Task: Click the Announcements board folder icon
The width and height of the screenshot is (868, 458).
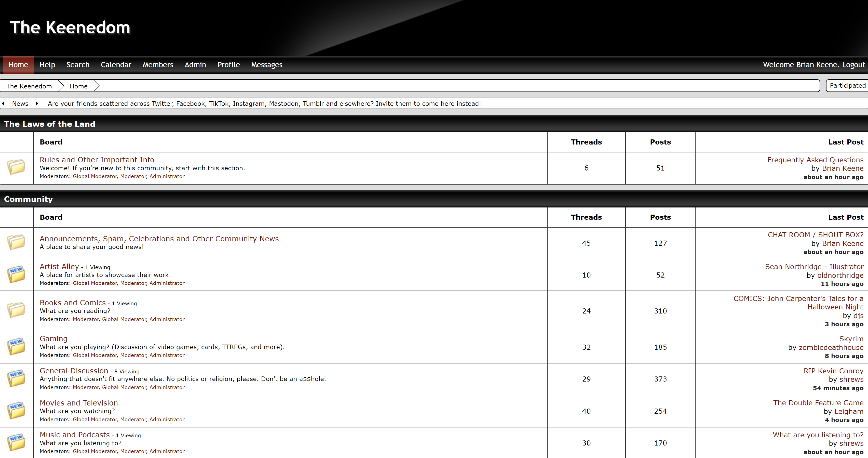Action: [x=16, y=242]
